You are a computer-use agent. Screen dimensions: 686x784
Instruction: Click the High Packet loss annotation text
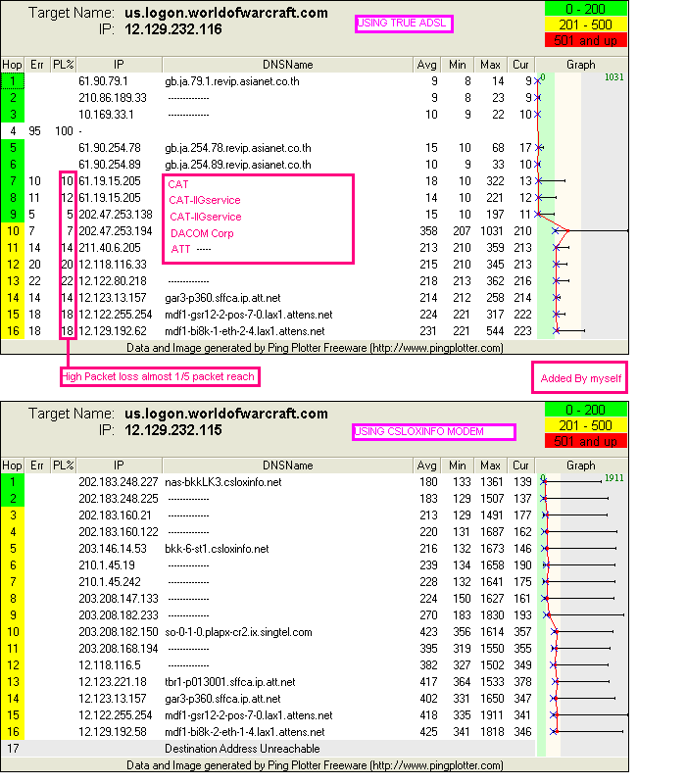pos(161,375)
